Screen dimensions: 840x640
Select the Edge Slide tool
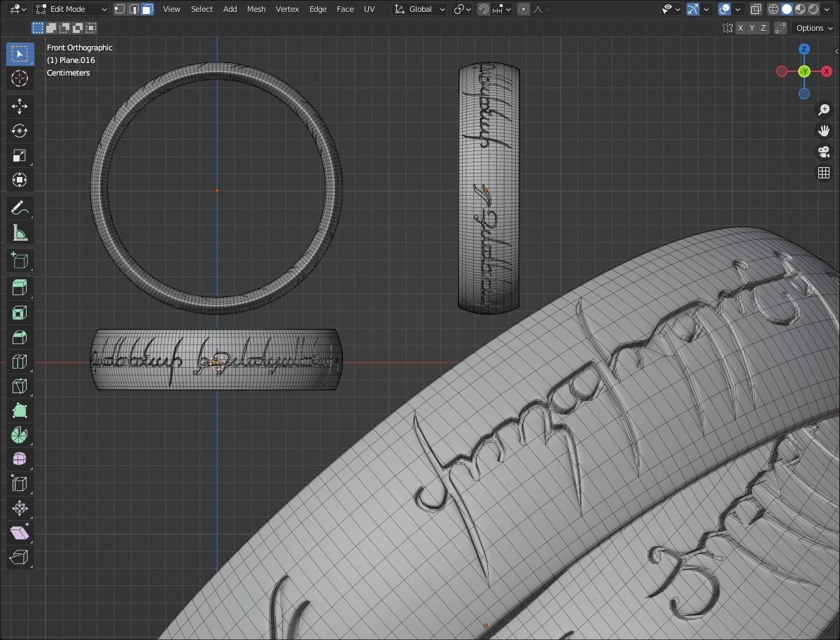(x=20, y=484)
